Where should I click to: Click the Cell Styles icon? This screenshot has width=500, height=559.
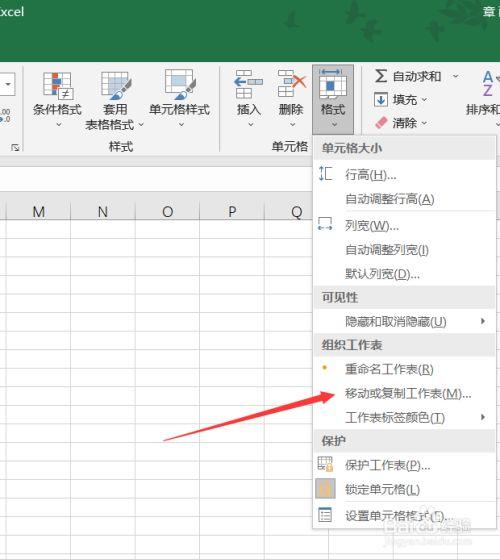point(180,85)
